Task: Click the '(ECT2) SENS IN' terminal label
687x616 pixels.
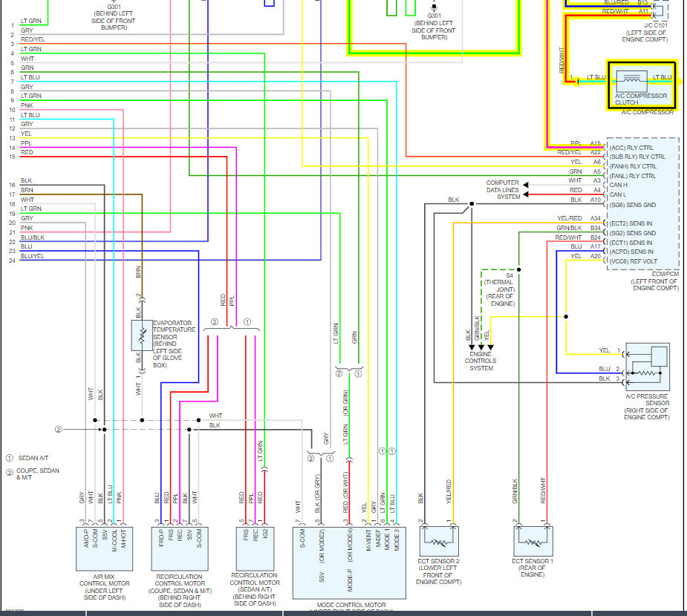Action: pos(631,223)
